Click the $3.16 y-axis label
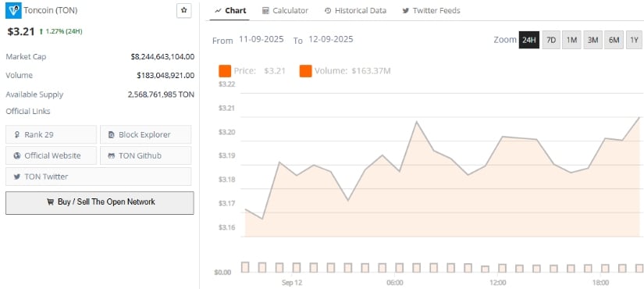 point(226,227)
